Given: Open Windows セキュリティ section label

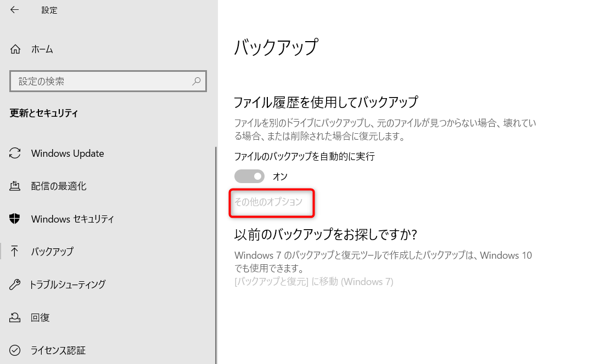Looking at the screenshot, I should point(72,219).
